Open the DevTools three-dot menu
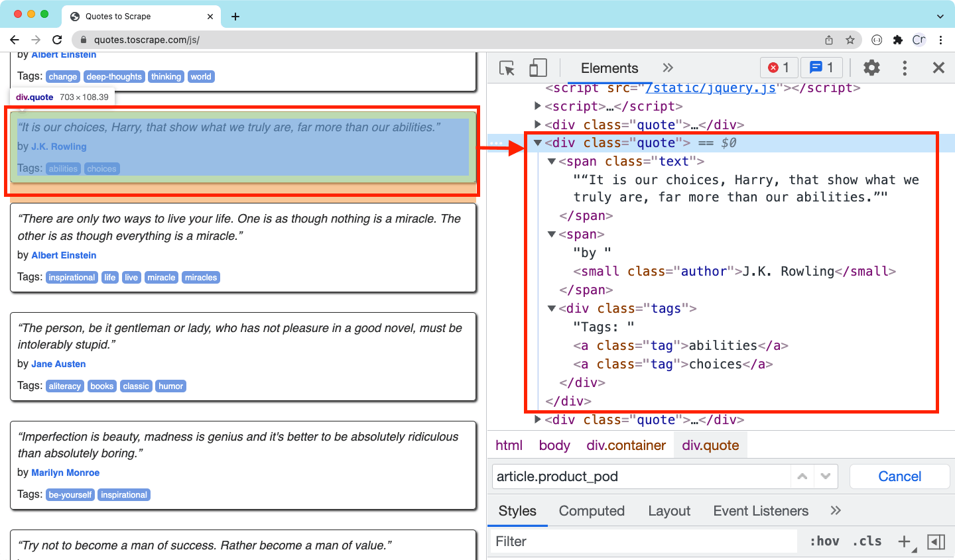 tap(905, 68)
